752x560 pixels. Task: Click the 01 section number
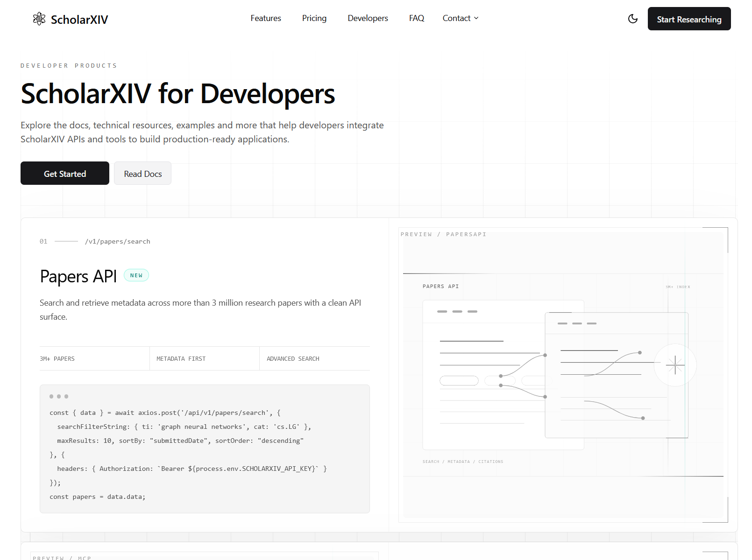coord(43,241)
